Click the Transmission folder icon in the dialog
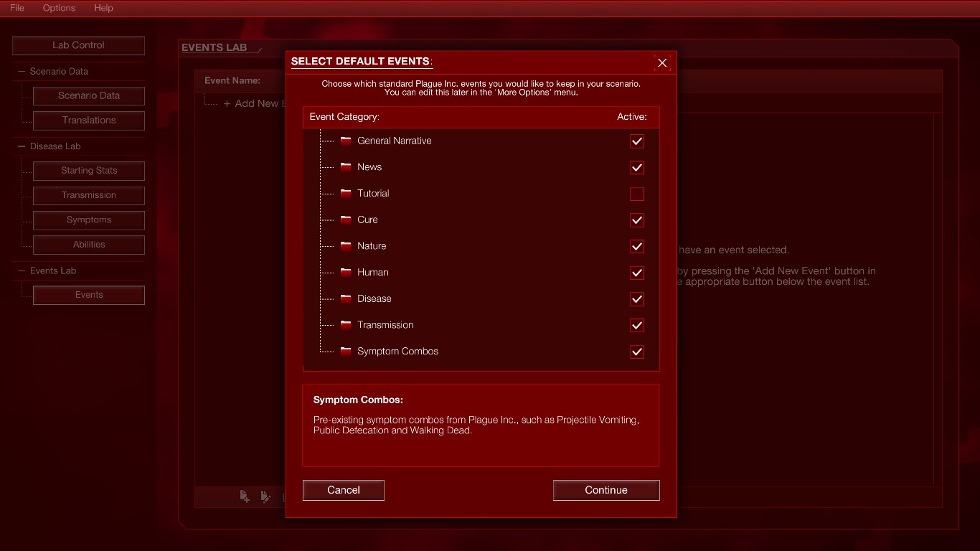 click(346, 325)
